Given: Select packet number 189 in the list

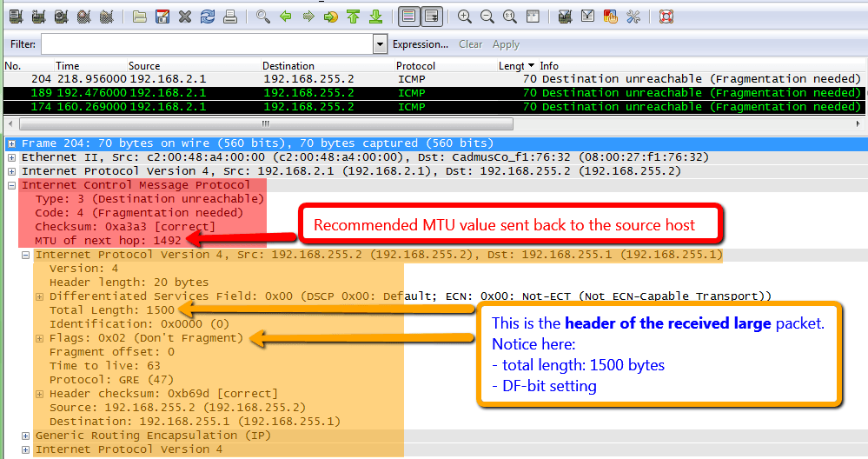Looking at the screenshot, I should tap(435, 93).
